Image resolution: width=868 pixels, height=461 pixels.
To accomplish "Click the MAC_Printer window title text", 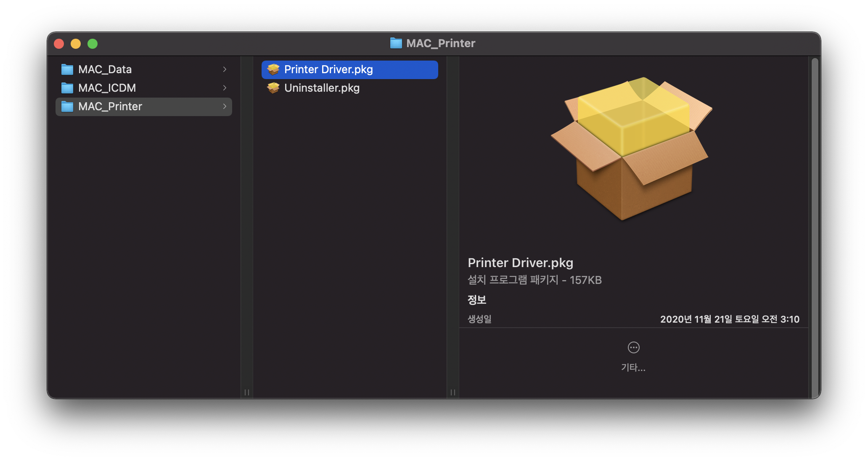I will pos(441,43).
